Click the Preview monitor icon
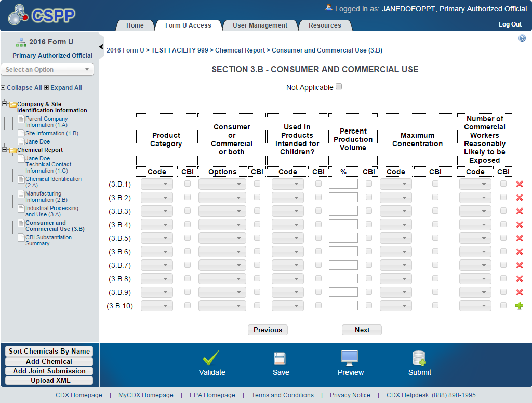This screenshot has width=532, height=403. 350,358
